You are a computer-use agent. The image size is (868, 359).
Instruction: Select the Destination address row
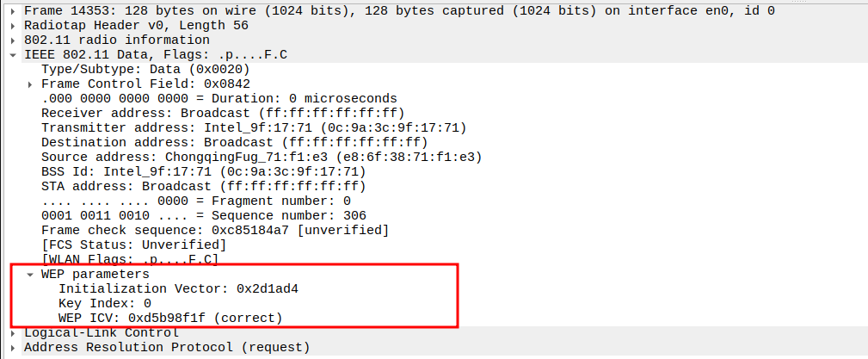click(233, 143)
